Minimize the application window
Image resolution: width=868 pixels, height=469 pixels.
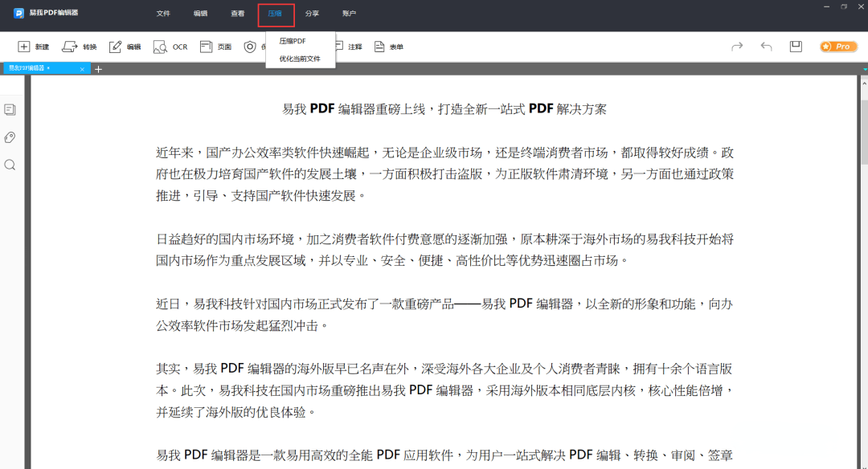tap(826, 6)
